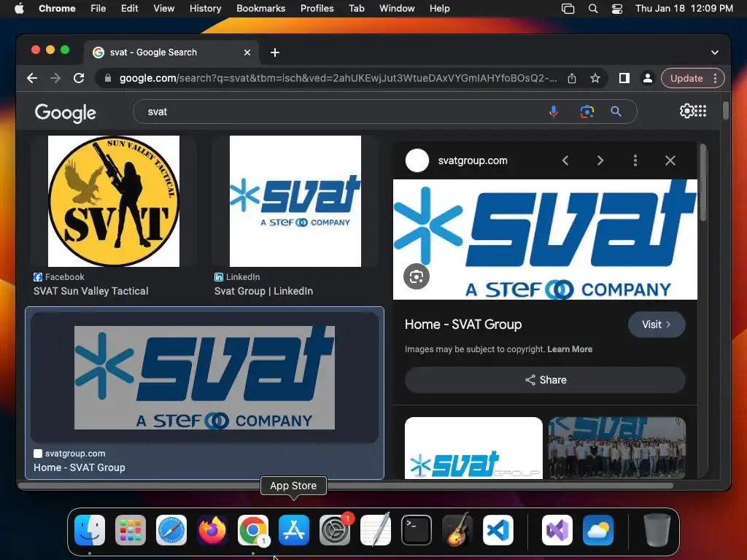Screen dimensions: 747x560
Task: Click the Update button in Chrome
Action: [x=686, y=78]
